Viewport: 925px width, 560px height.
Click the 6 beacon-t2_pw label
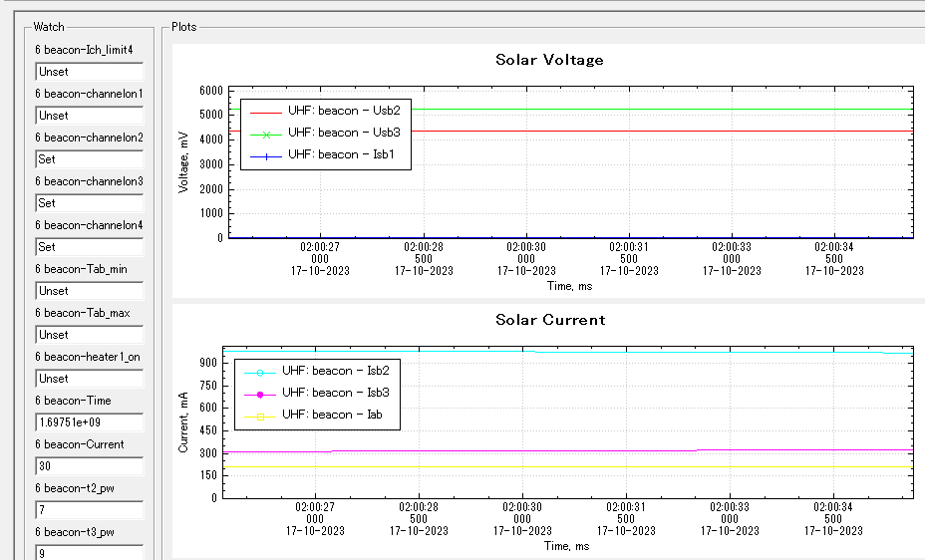pos(75,488)
